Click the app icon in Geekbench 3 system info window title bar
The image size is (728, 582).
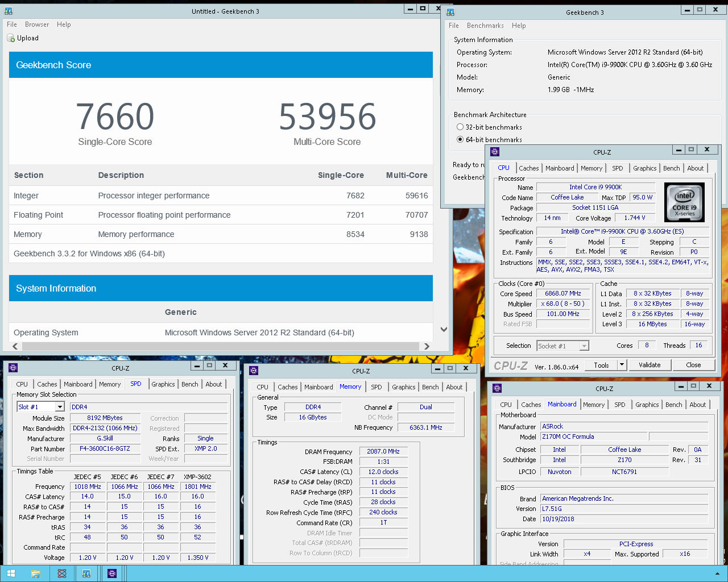[450, 12]
